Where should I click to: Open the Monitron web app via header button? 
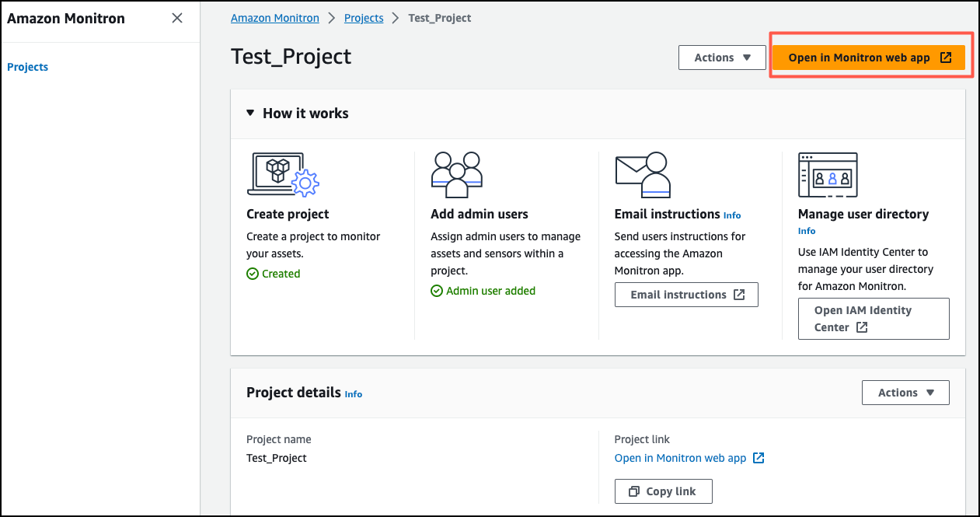point(870,57)
